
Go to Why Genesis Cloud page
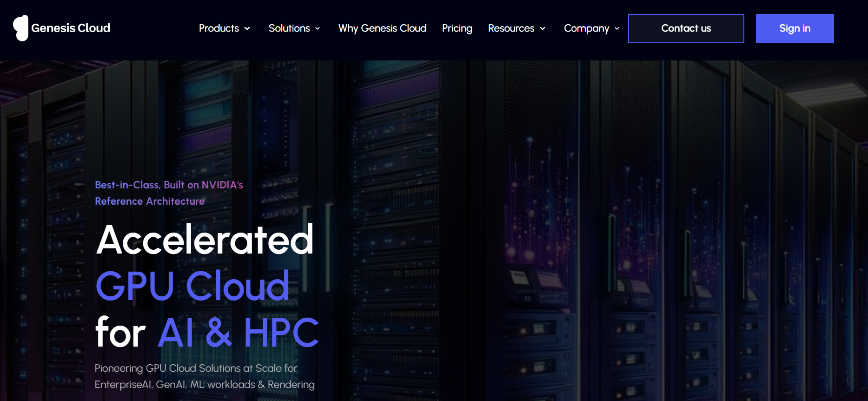tap(382, 28)
